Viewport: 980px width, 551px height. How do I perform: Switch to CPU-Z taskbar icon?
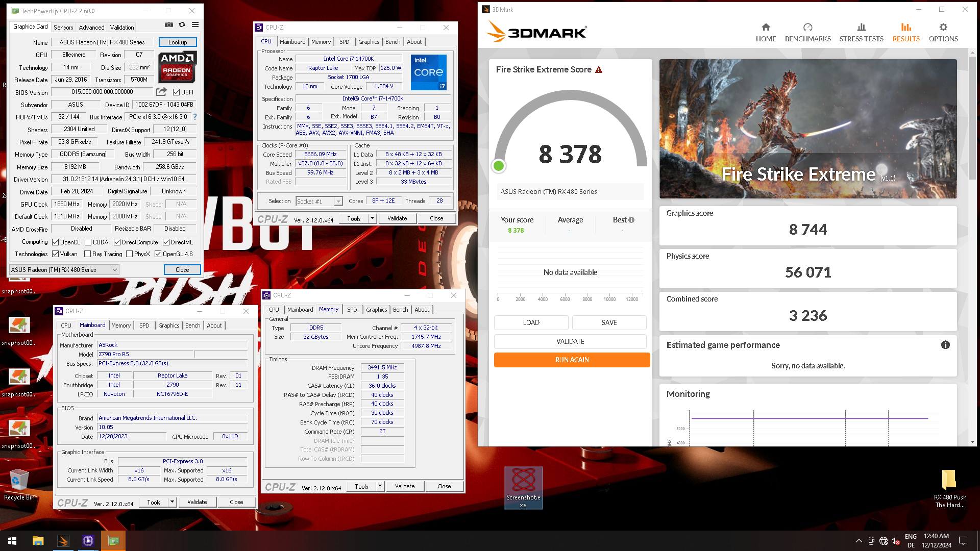click(88, 541)
